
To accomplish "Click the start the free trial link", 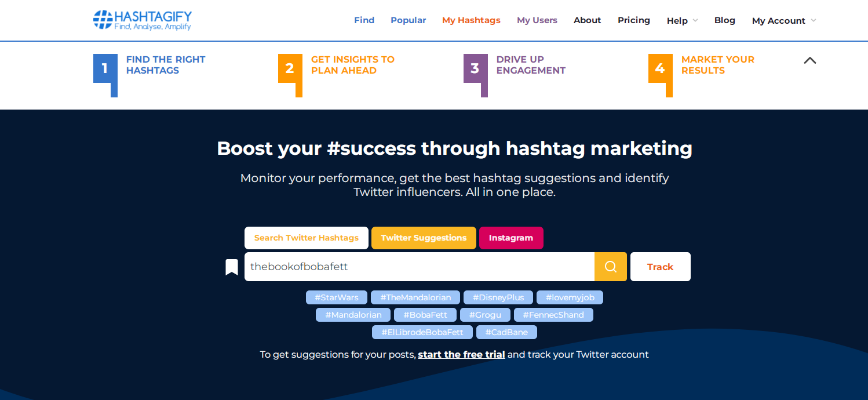I will tap(461, 354).
